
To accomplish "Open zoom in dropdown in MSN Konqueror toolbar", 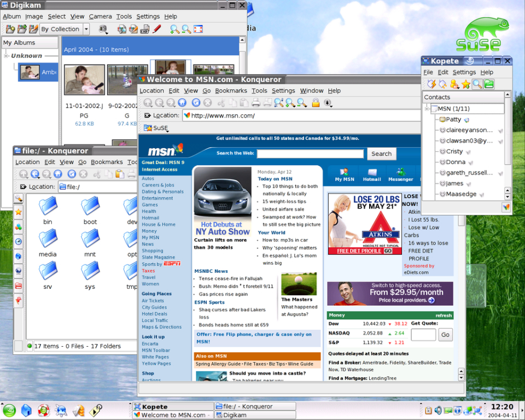I will 290,102.
